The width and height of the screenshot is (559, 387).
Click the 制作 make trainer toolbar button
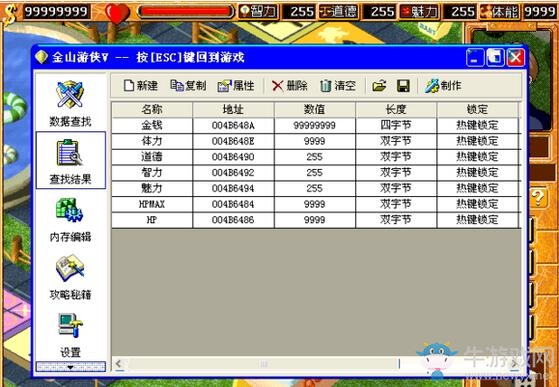coord(443,86)
